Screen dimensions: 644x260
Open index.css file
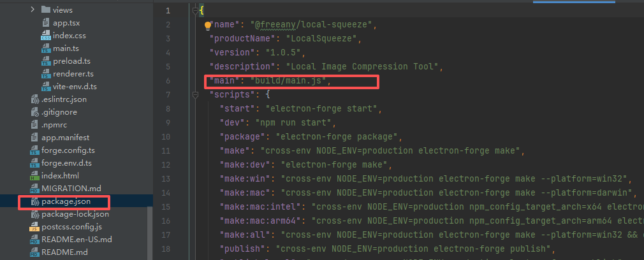(70, 35)
